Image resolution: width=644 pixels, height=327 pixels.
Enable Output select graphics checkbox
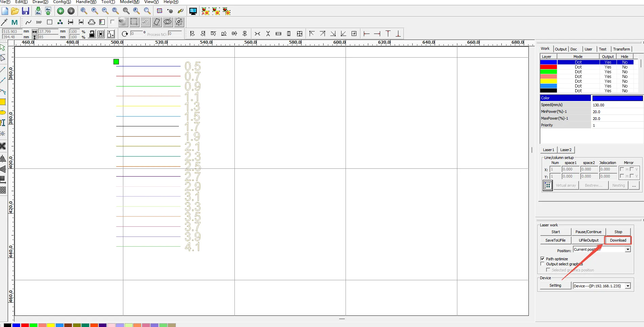coord(542,264)
